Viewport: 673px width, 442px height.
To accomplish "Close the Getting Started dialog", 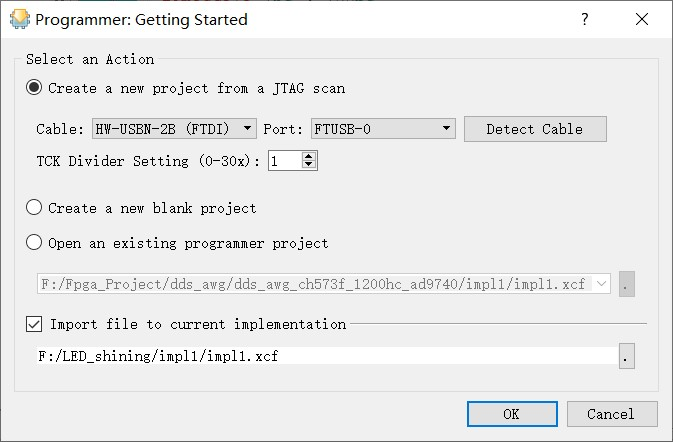I will (642, 19).
